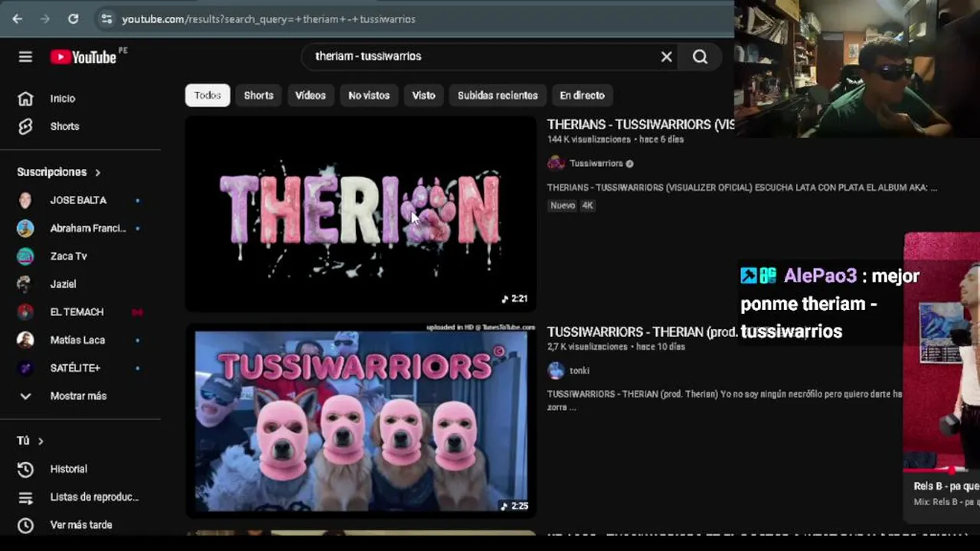Open THERIANS - TUSSIWARRIORS video title

tap(641, 124)
